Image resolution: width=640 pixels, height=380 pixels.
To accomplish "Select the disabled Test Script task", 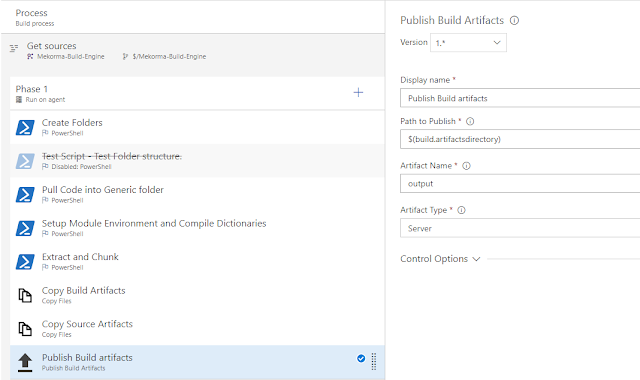I will 197,161.
